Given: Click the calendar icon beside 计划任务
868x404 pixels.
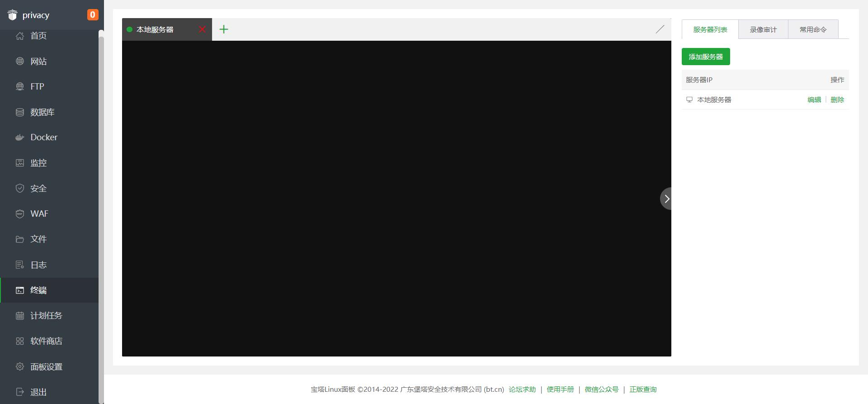Looking at the screenshot, I should click(20, 316).
